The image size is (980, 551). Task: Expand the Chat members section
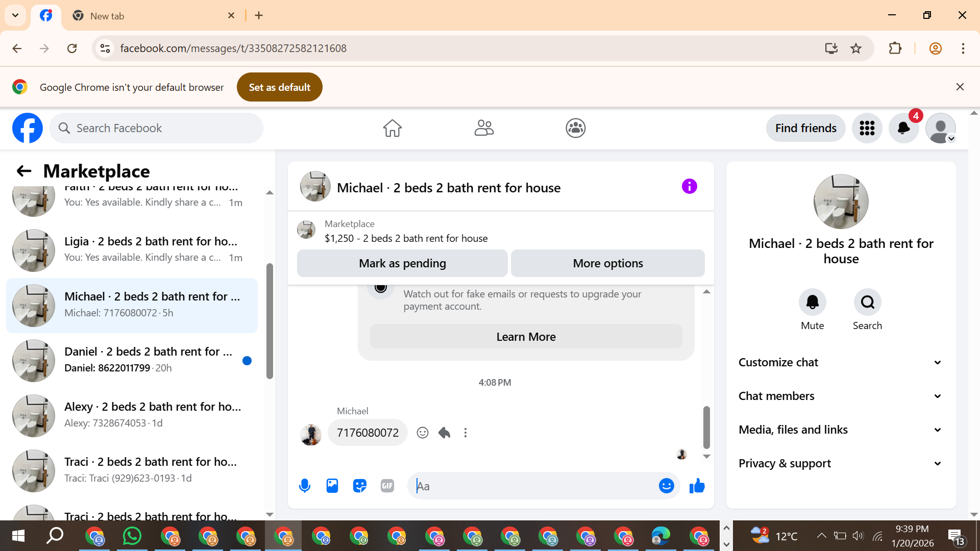[841, 396]
